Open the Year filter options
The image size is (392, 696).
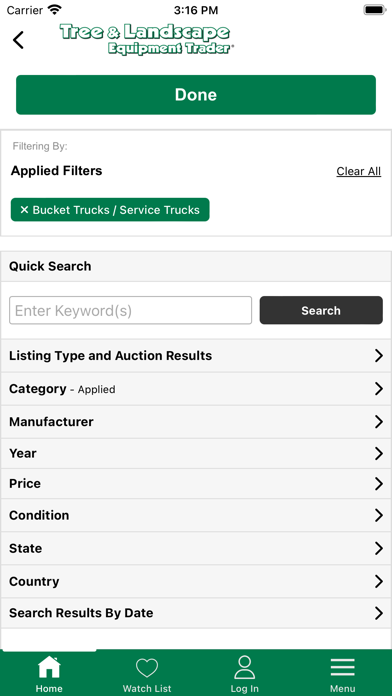[196, 453]
